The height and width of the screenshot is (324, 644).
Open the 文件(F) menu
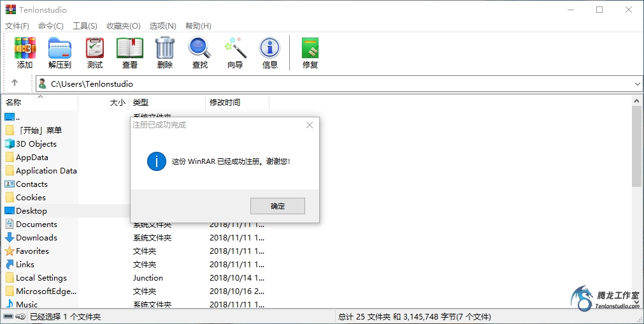[x=17, y=26]
